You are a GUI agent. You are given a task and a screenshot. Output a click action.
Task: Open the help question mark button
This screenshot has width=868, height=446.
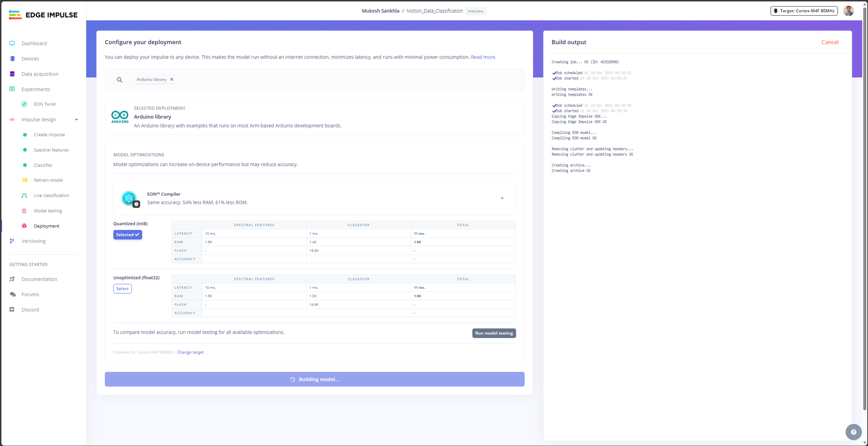point(854,432)
